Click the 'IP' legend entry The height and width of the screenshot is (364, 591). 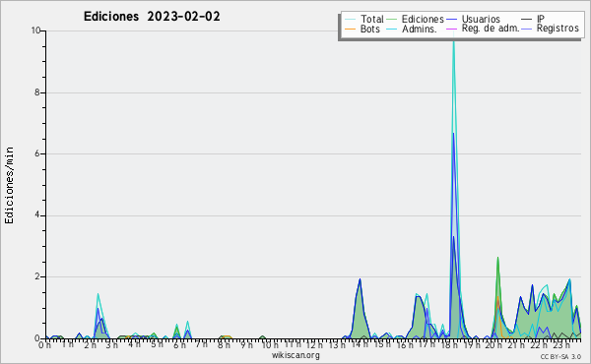click(541, 19)
